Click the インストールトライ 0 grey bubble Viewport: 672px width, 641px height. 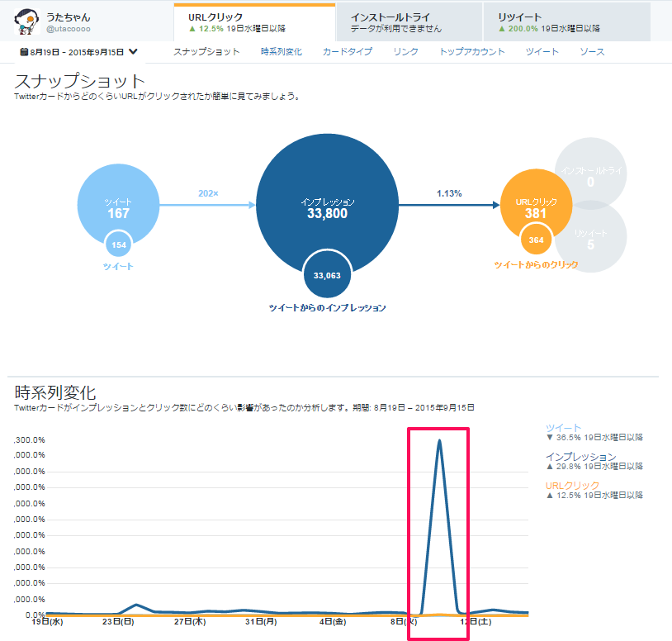pyautogui.click(x=590, y=173)
